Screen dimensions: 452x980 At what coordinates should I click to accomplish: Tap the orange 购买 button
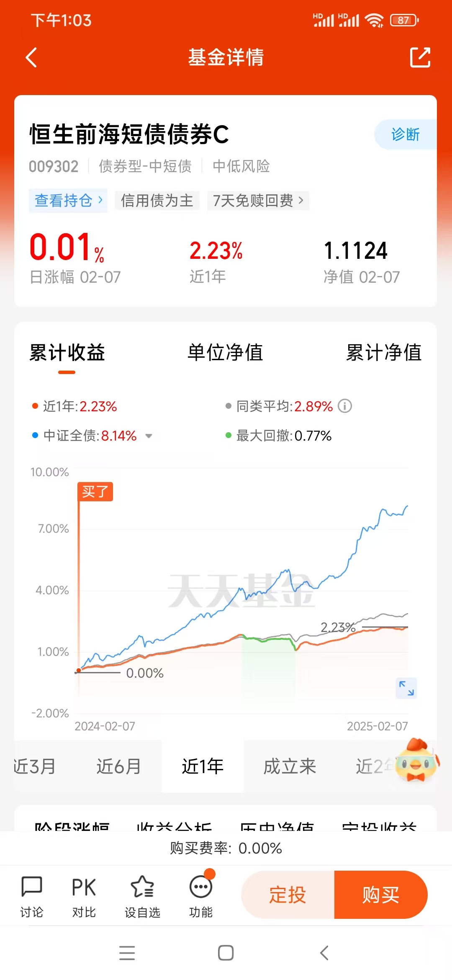point(381,895)
